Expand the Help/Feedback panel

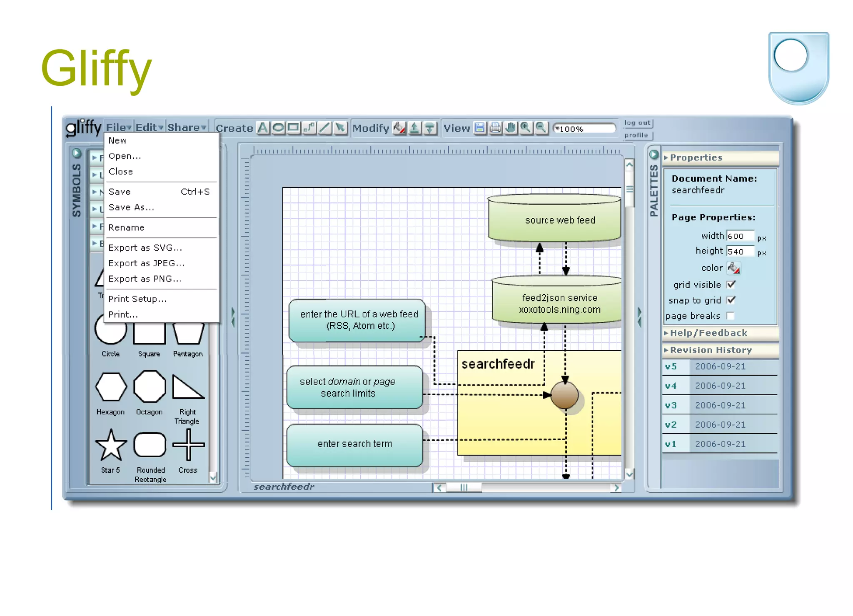point(708,333)
